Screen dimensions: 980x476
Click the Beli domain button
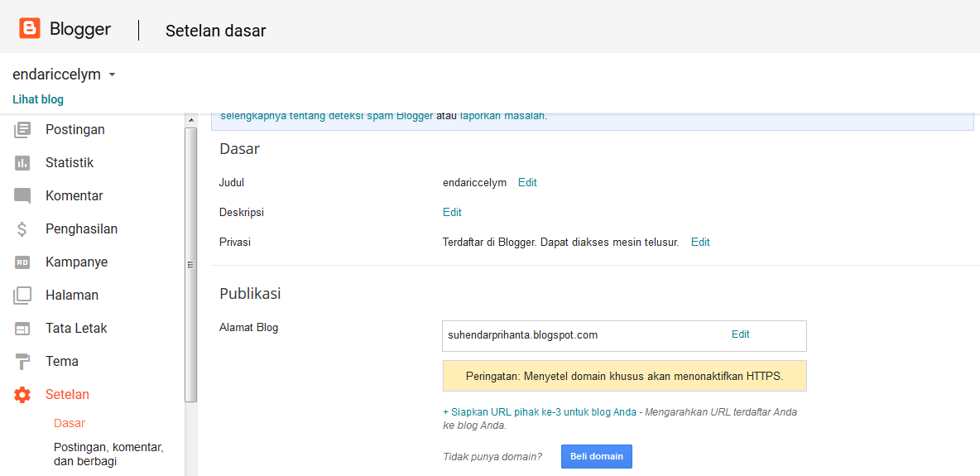click(597, 456)
